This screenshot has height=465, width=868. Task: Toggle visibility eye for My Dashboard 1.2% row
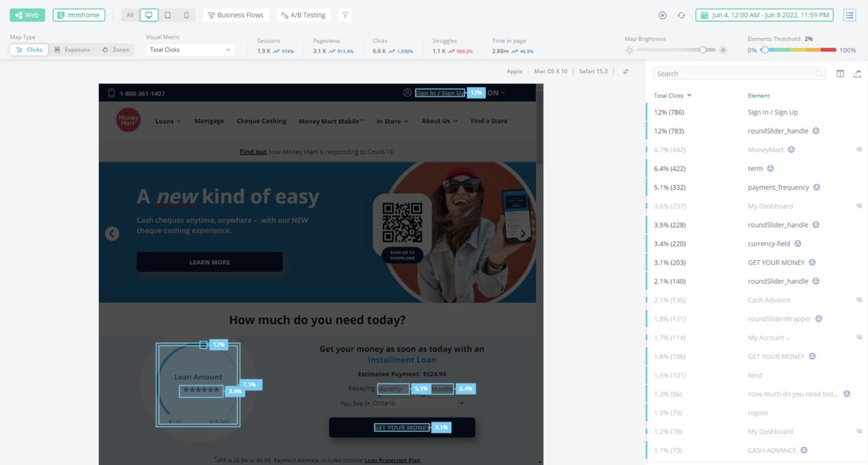(x=859, y=431)
